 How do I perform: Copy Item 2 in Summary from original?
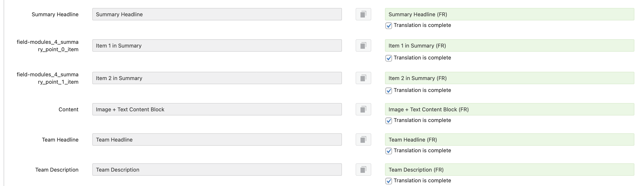[x=363, y=78]
